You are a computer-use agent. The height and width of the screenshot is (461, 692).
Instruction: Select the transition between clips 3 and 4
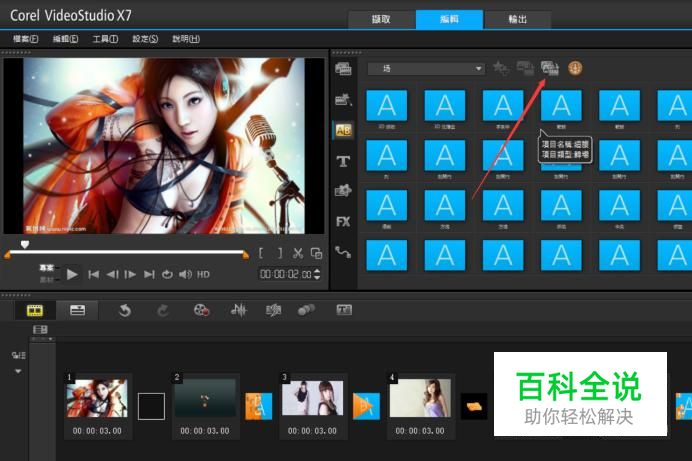[x=366, y=406]
